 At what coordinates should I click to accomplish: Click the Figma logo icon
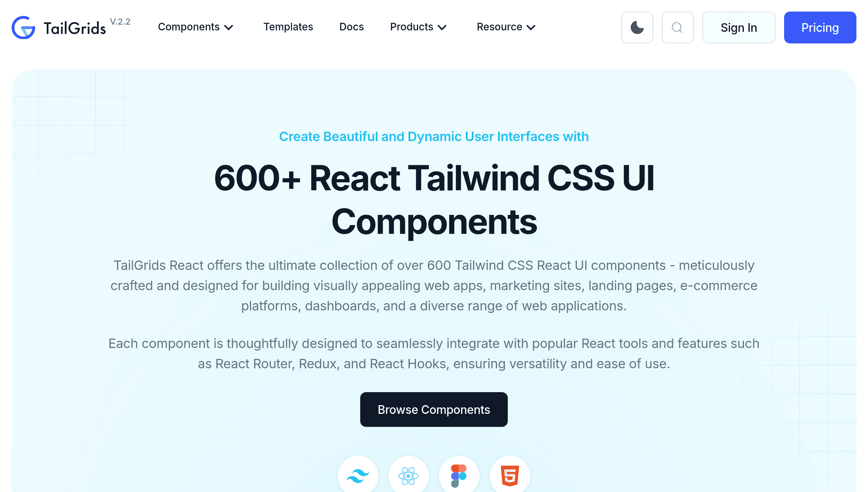coord(459,475)
